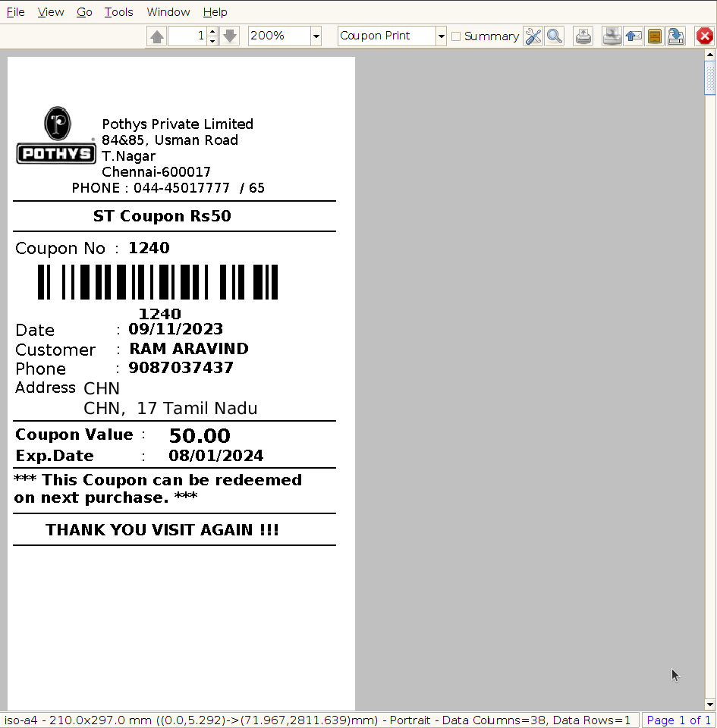
Task: Increase page number with spinner up
Action: pyautogui.click(x=212, y=32)
